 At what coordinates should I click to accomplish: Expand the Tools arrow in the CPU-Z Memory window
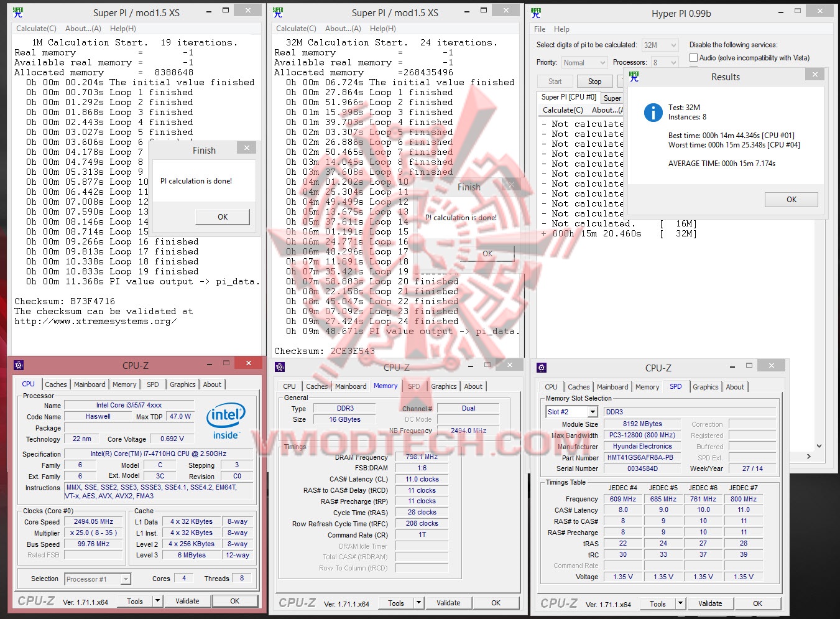419,603
